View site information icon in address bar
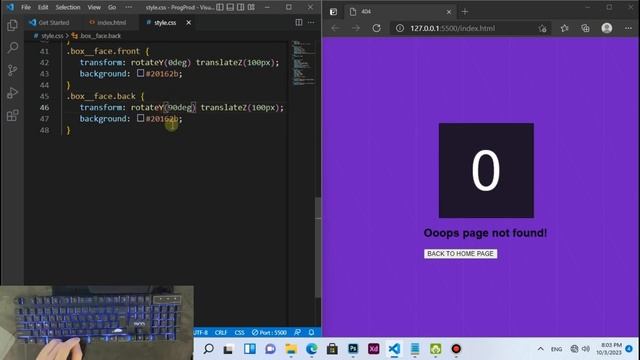 point(400,28)
